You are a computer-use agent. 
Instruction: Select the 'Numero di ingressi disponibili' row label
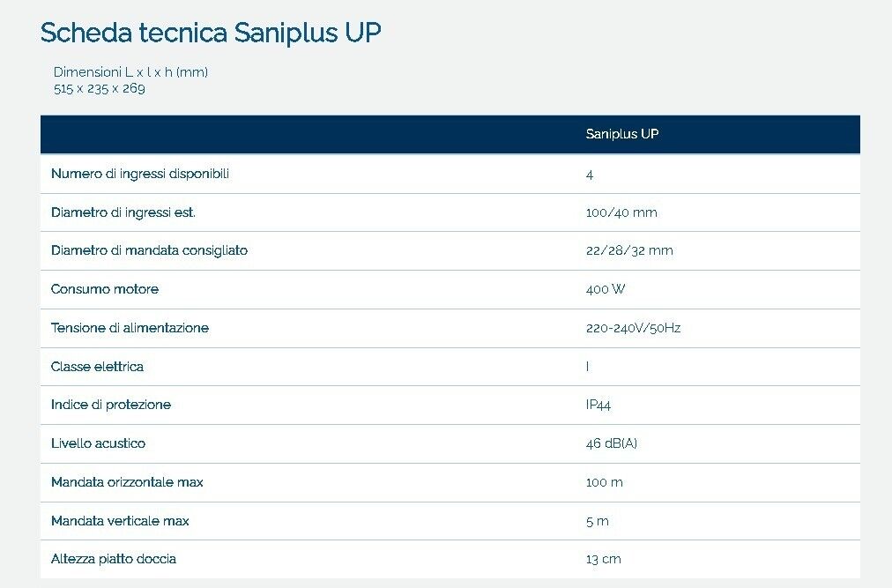[x=140, y=174]
